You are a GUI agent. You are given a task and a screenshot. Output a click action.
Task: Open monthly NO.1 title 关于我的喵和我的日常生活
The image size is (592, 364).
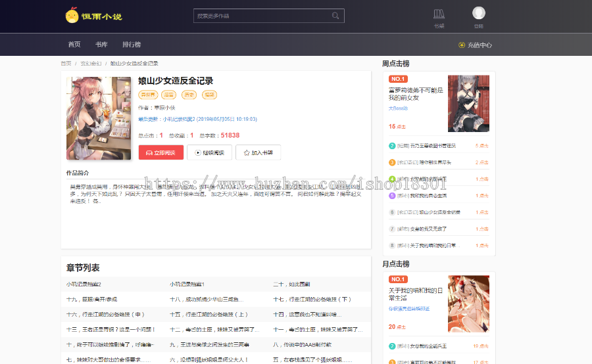pos(415,294)
